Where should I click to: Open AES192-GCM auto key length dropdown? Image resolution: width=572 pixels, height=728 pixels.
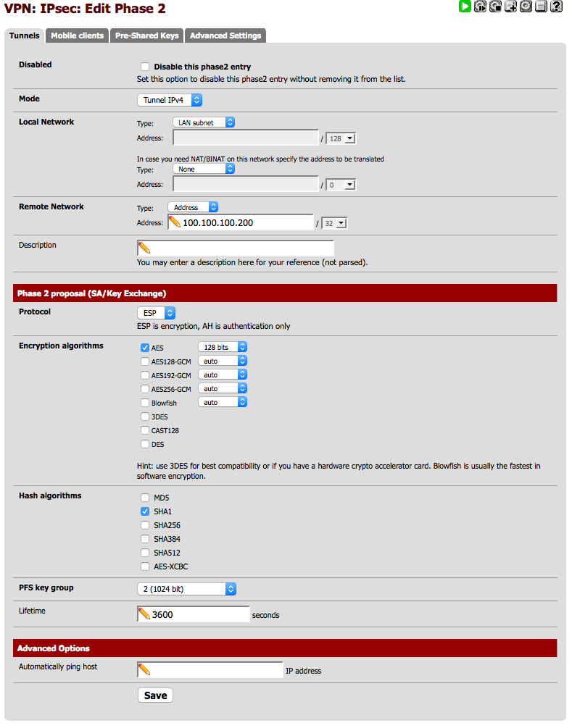[x=223, y=375]
